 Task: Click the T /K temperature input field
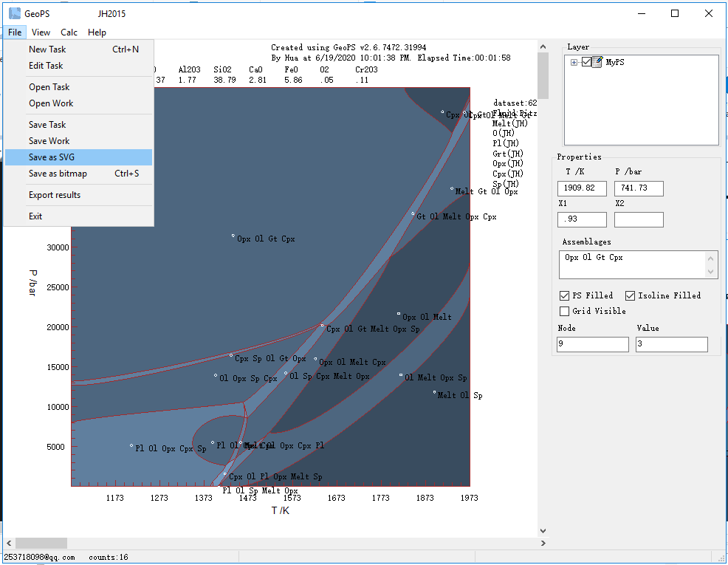[582, 188]
